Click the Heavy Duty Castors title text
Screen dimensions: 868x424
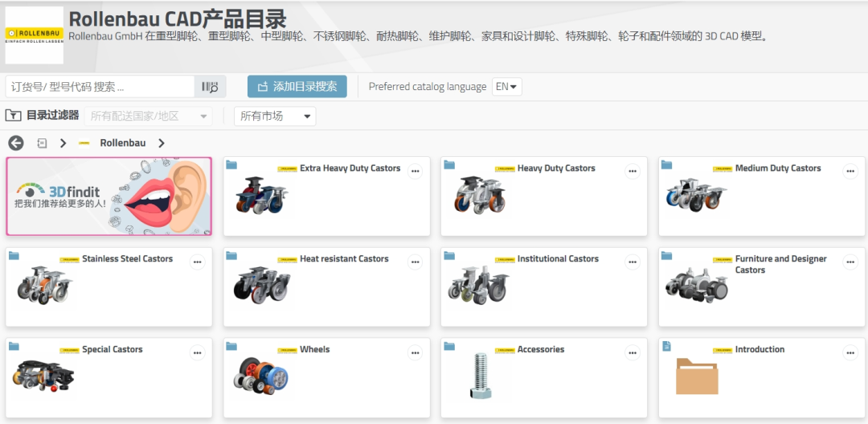tap(556, 168)
